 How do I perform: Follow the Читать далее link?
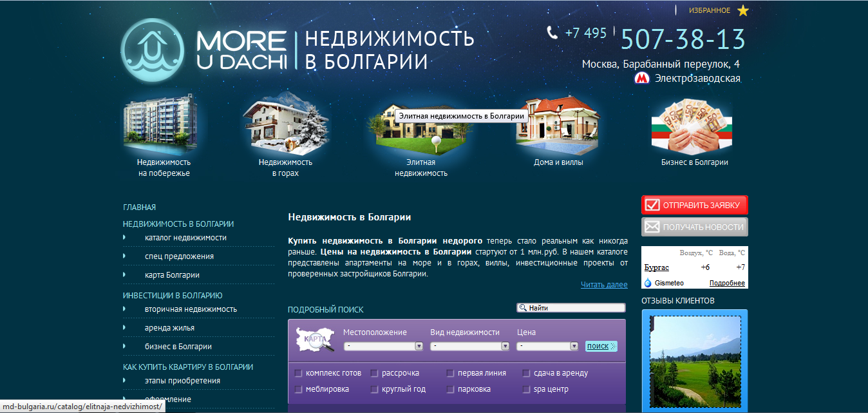coord(603,284)
